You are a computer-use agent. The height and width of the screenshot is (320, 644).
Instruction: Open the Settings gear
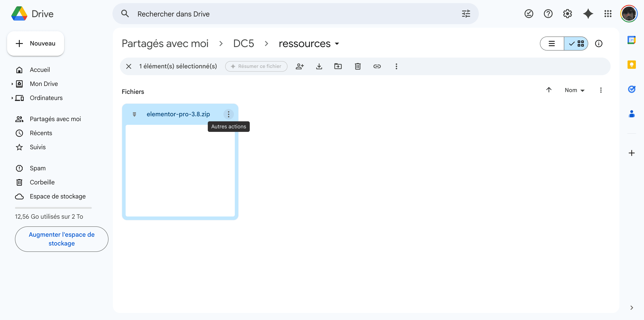pos(568,14)
